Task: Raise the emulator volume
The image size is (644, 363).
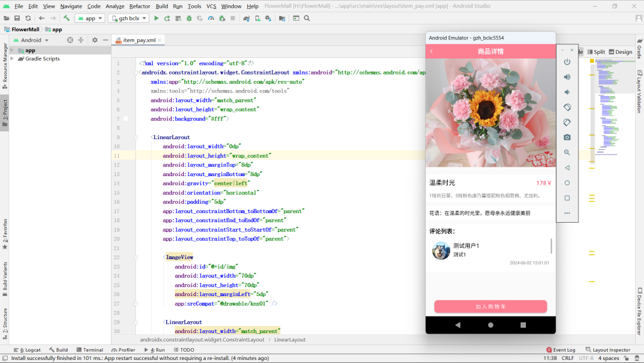Action: click(x=567, y=77)
